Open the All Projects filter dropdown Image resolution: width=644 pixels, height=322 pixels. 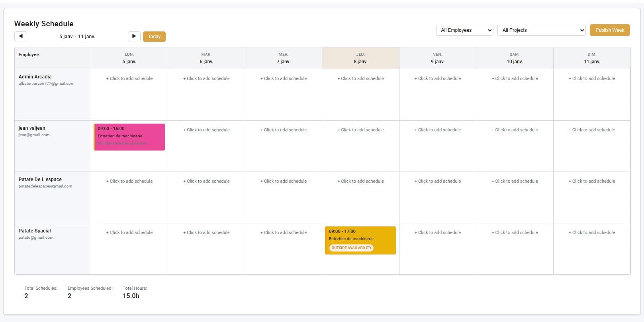click(542, 30)
